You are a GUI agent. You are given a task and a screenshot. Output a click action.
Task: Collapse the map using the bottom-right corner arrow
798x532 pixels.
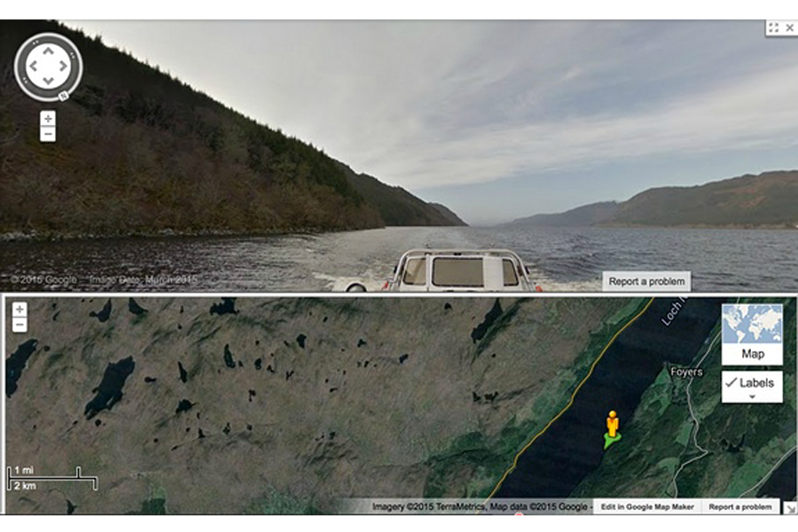click(790, 508)
